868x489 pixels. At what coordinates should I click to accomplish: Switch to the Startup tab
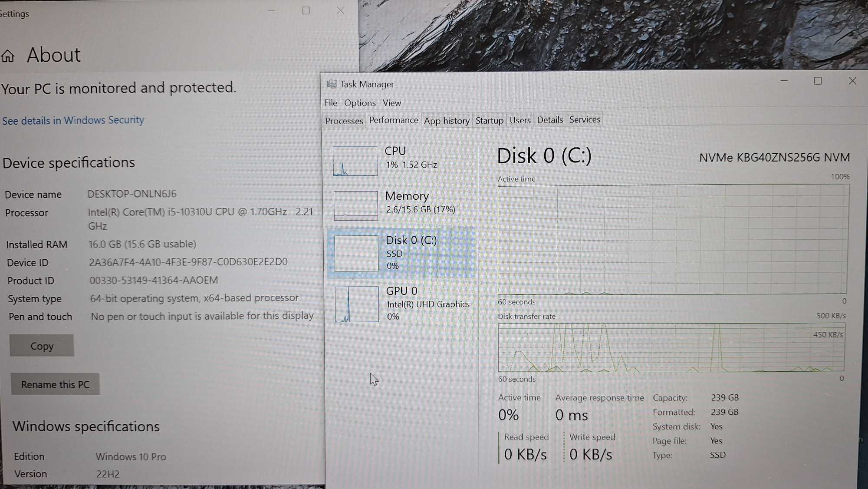tap(490, 120)
